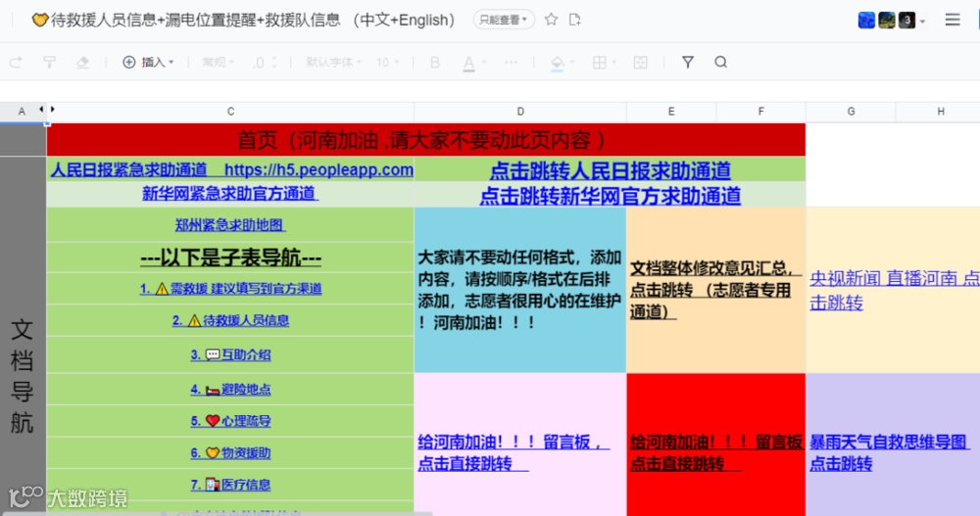This screenshot has height=516, width=980.
Task: Click the font color A icon
Action: tap(468, 63)
